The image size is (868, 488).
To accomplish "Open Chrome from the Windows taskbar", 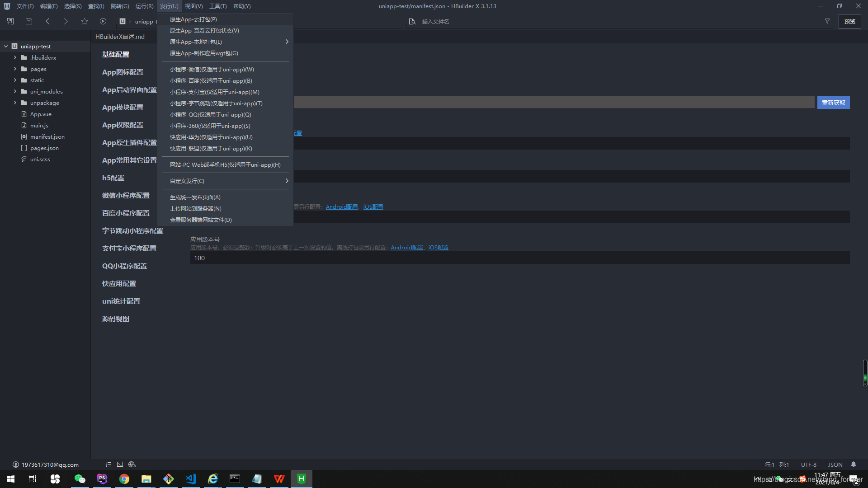I will 124,479.
